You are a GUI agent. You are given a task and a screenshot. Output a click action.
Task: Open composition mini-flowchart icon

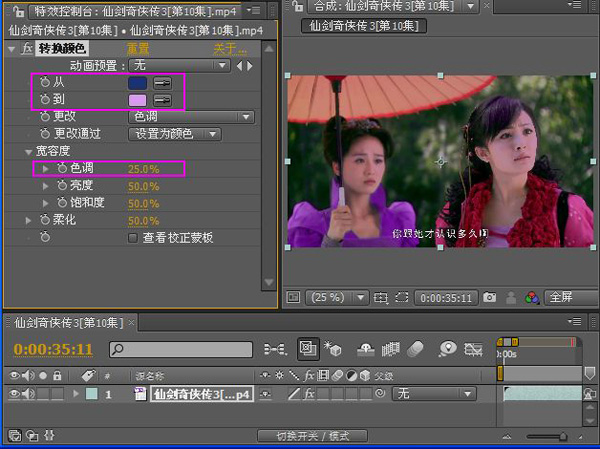(275, 349)
